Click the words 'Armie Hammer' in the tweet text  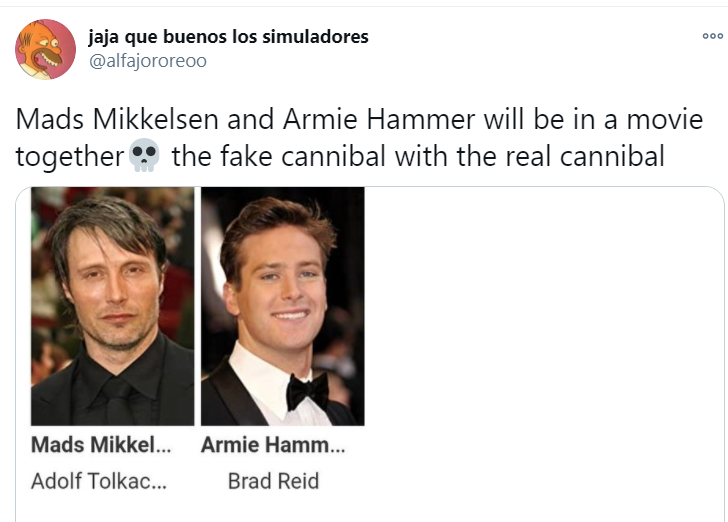click(x=379, y=119)
